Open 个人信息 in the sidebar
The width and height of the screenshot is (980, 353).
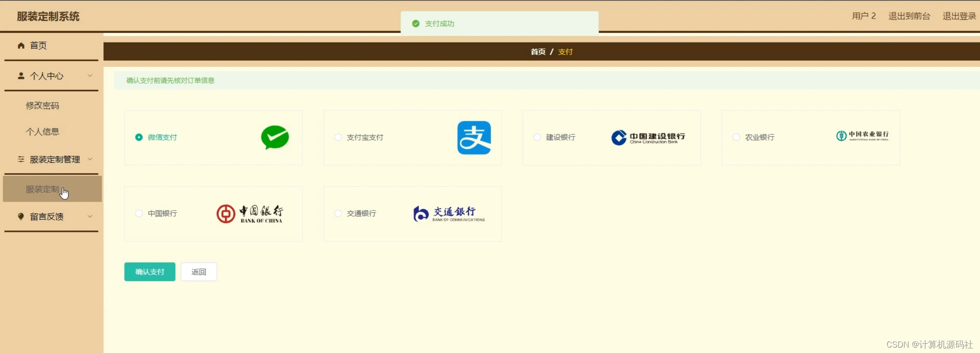[x=42, y=132]
